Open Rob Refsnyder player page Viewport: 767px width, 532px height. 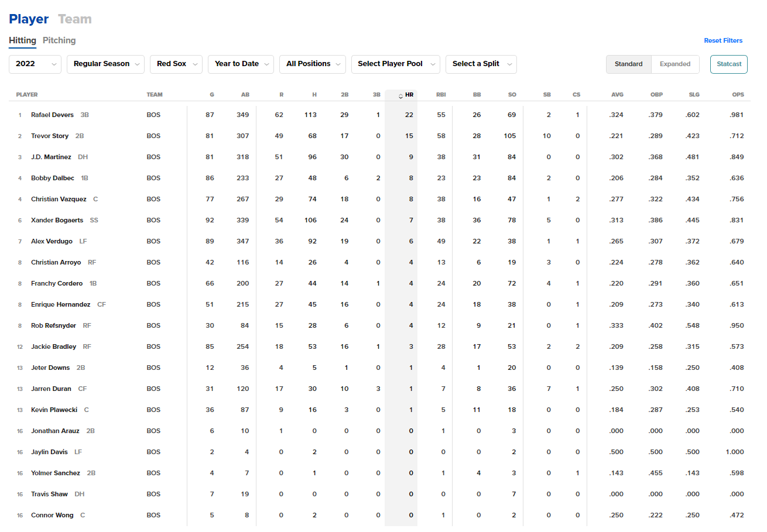54,325
